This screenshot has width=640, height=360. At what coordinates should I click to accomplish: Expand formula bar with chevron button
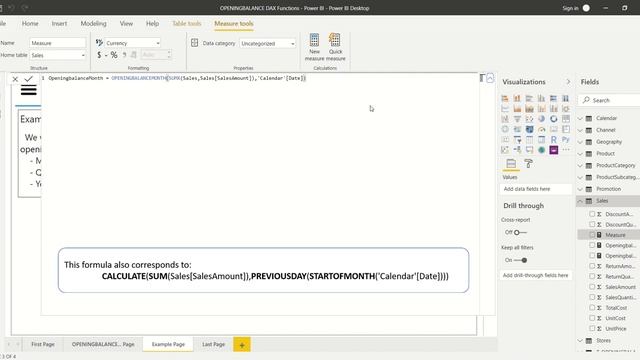490,78
